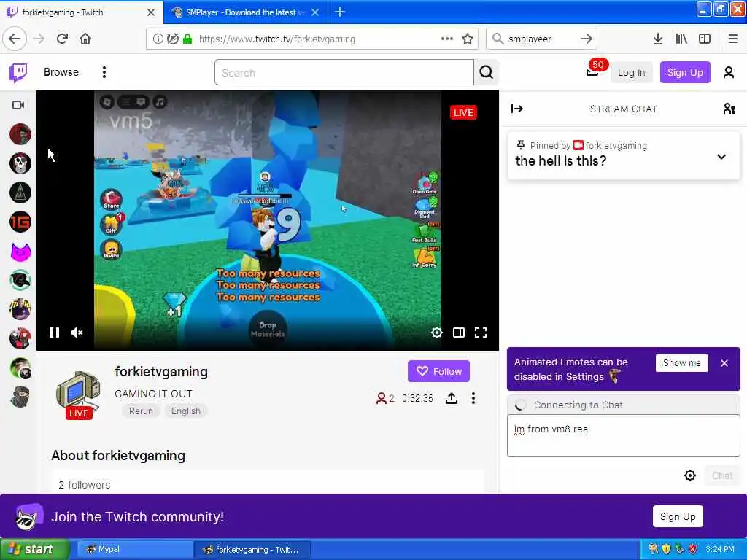Open the browser downloads icon
Image resolution: width=747 pixels, height=560 pixels.
(x=657, y=39)
